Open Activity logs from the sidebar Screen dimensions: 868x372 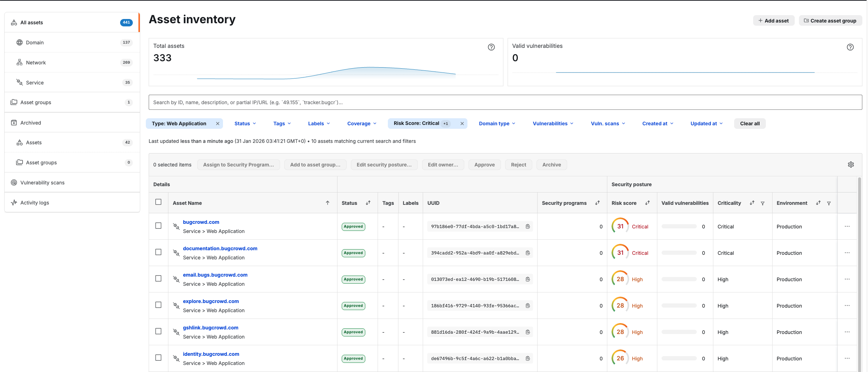coord(35,203)
